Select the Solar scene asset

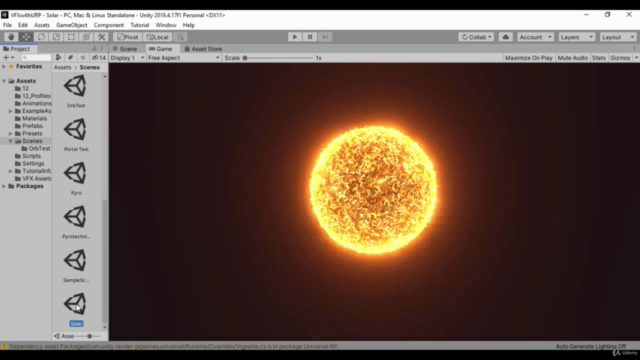pos(76,309)
